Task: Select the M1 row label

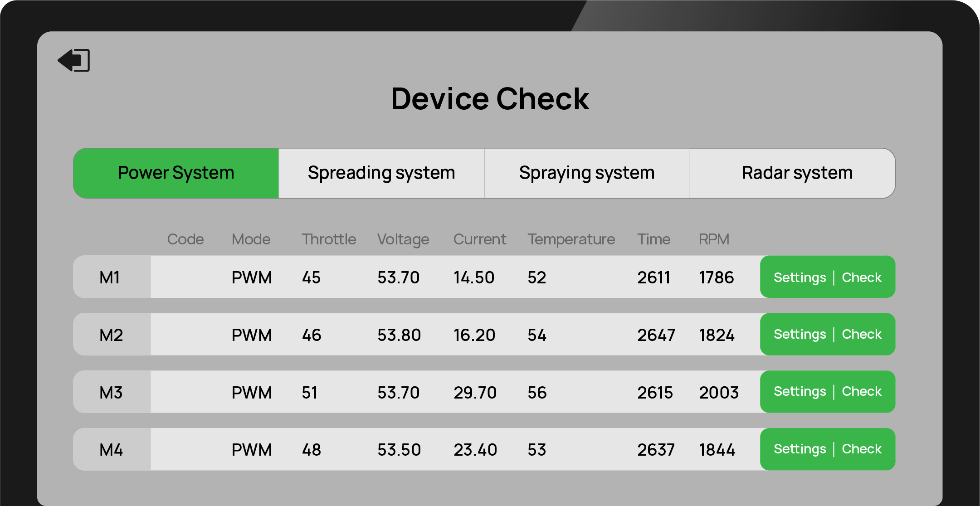Action: [110, 277]
